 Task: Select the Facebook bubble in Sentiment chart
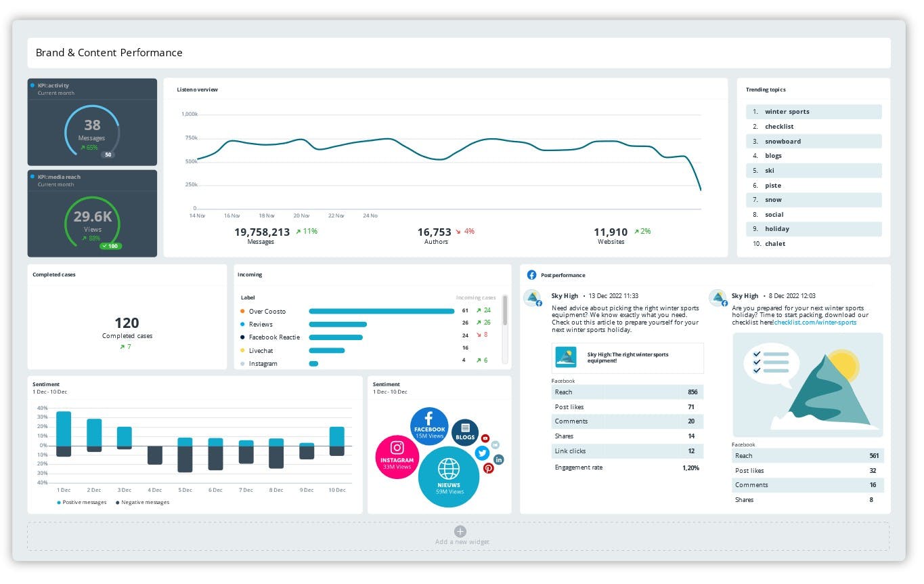click(x=429, y=425)
